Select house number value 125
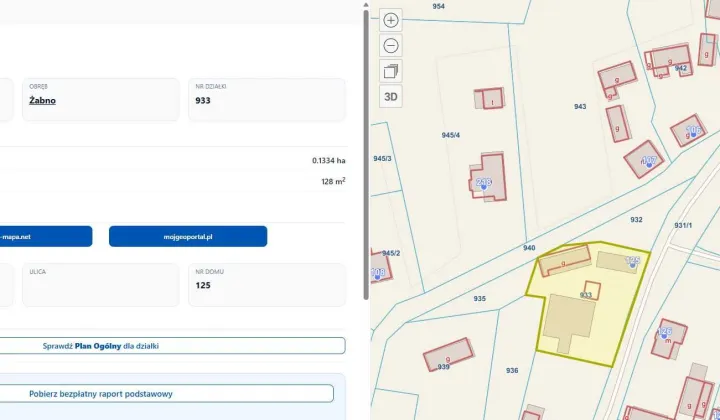 click(203, 285)
